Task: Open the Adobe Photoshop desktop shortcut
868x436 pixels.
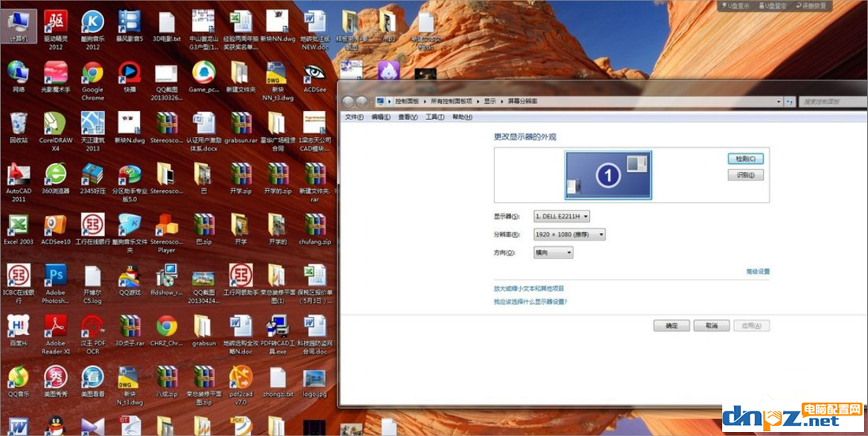Action: 56,284
